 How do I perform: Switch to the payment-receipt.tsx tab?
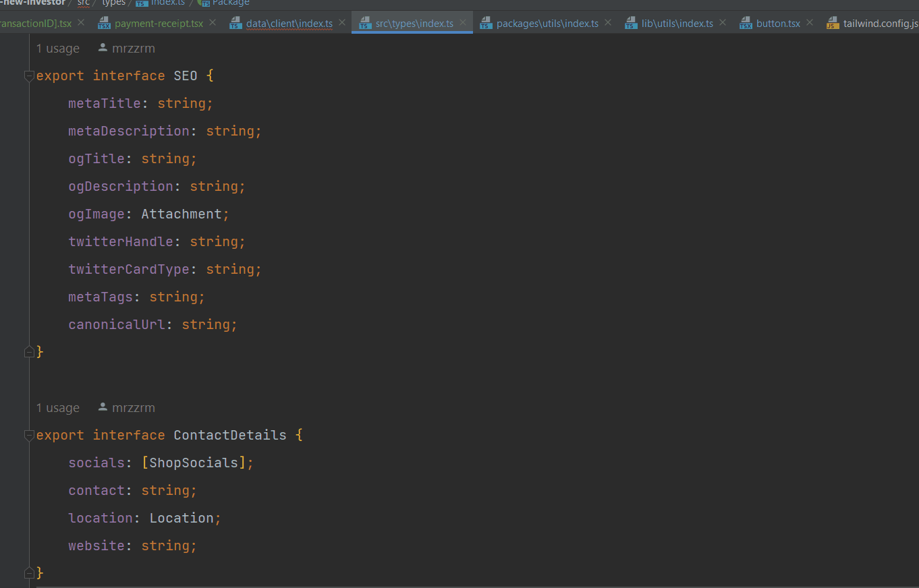pyautogui.click(x=159, y=23)
